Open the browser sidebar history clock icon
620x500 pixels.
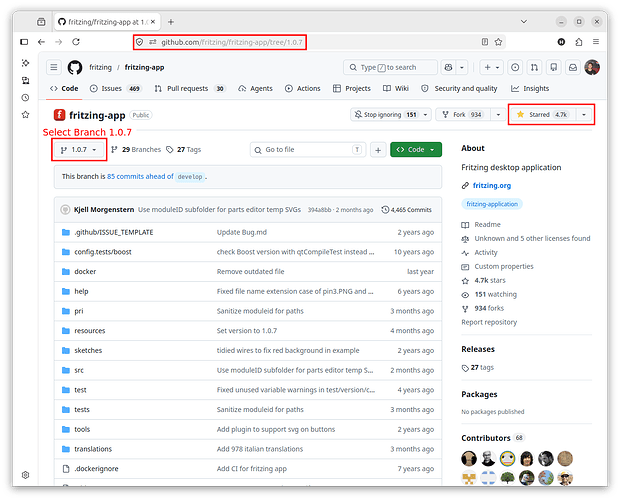[x=25, y=98]
